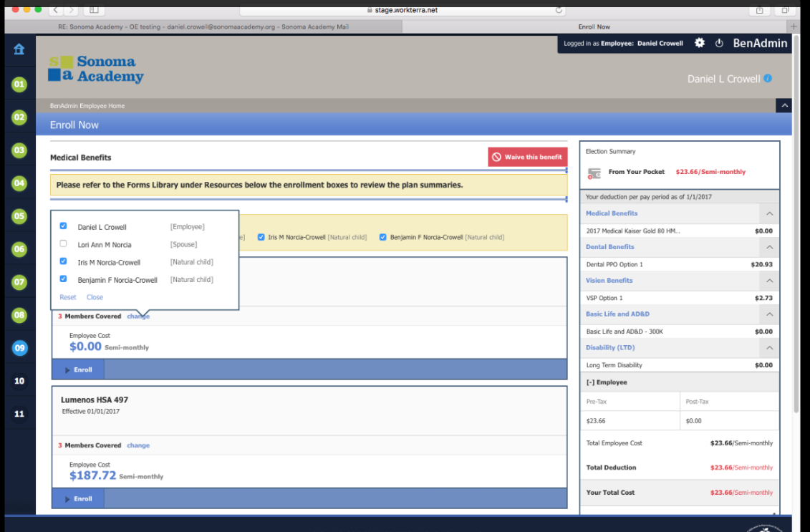Enroll in the $0.00 semi-monthly plan
This screenshot has width=810, height=532.
[79, 369]
